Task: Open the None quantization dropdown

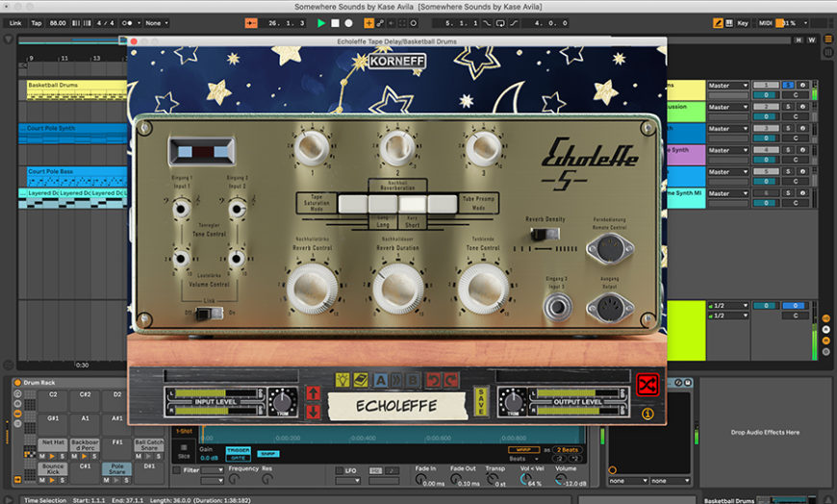Action: tap(157, 23)
